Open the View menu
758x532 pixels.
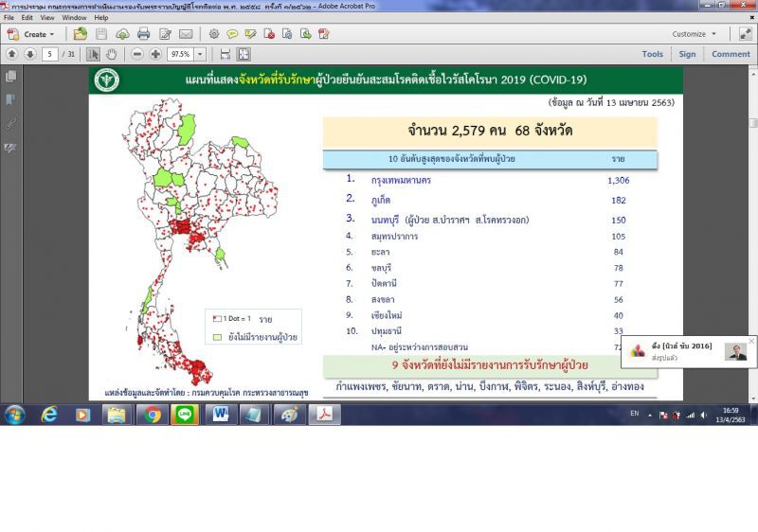pyautogui.click(x=47, y=17)
